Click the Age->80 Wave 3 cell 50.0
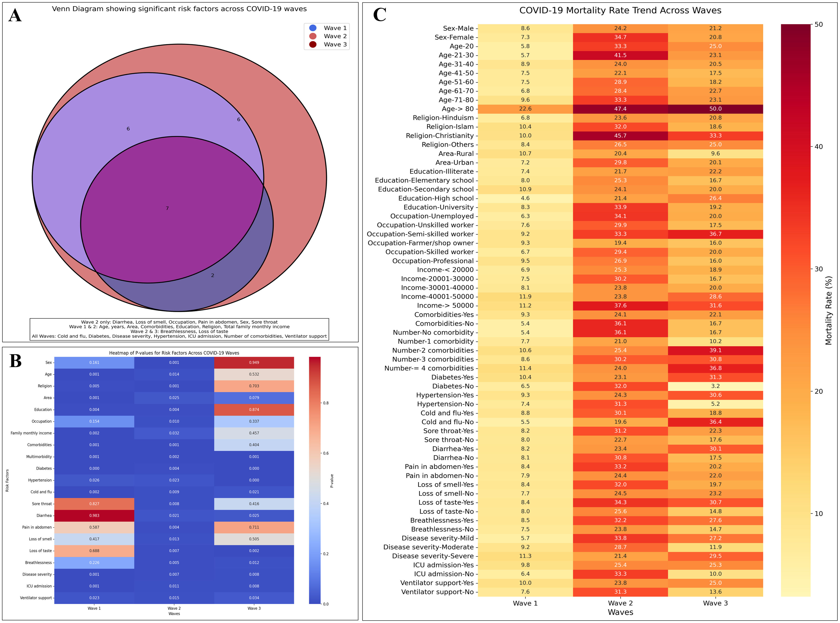840x623 pixels. coord(715,109)
